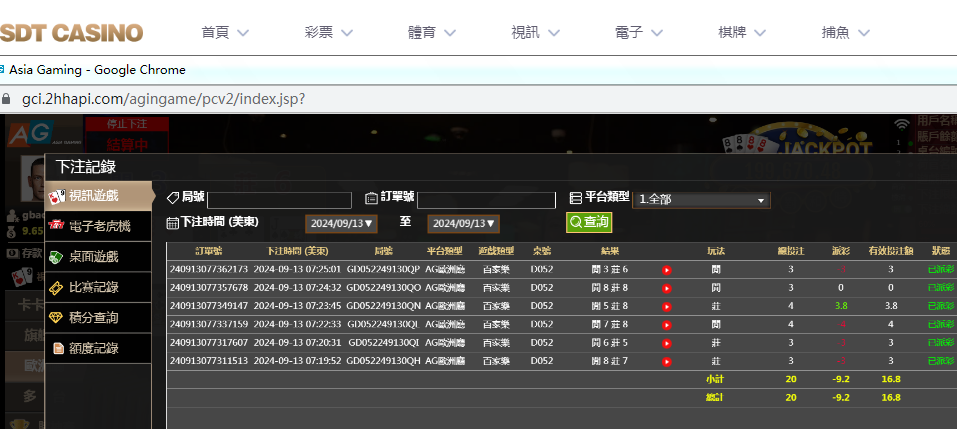This screenshot has height=429, width=957.
Task: Play video replay for round GD052249130QN
Action: tap(666, 305)
